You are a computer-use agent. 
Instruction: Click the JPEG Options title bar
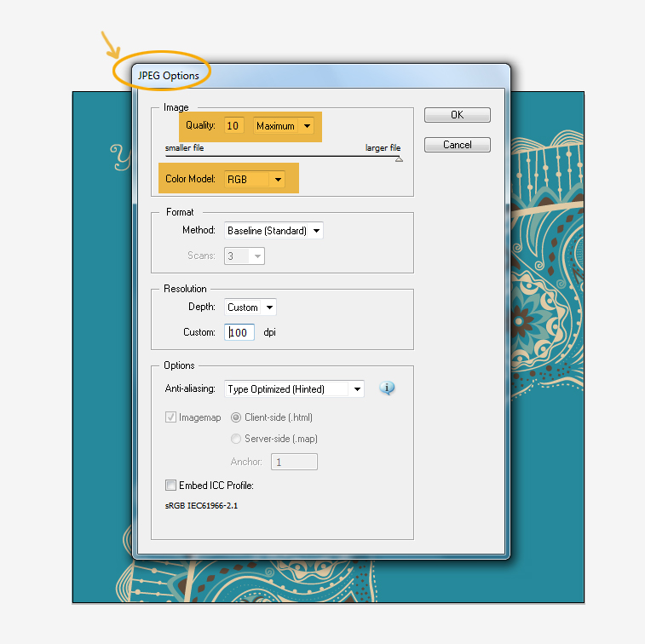coord(321,76)
